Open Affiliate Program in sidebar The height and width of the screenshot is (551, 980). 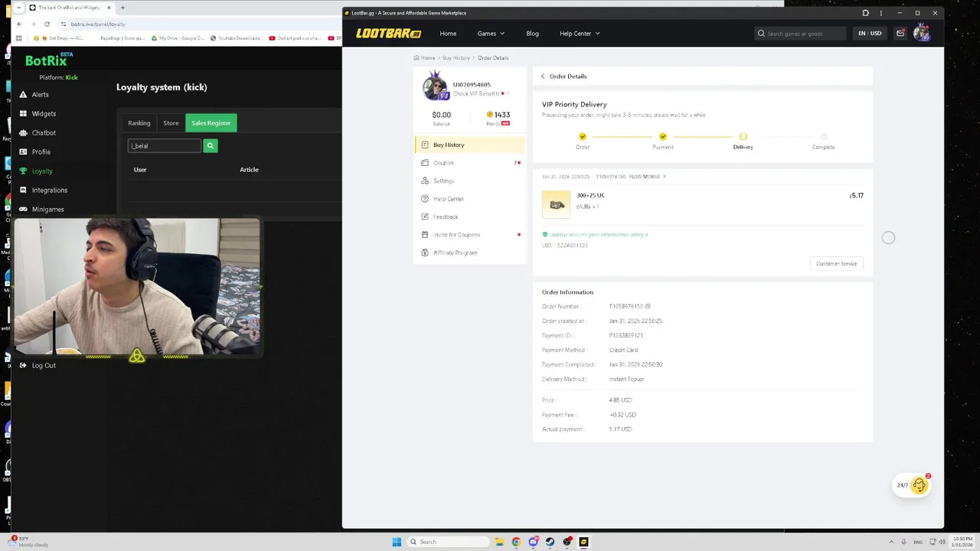click(470, 253)
